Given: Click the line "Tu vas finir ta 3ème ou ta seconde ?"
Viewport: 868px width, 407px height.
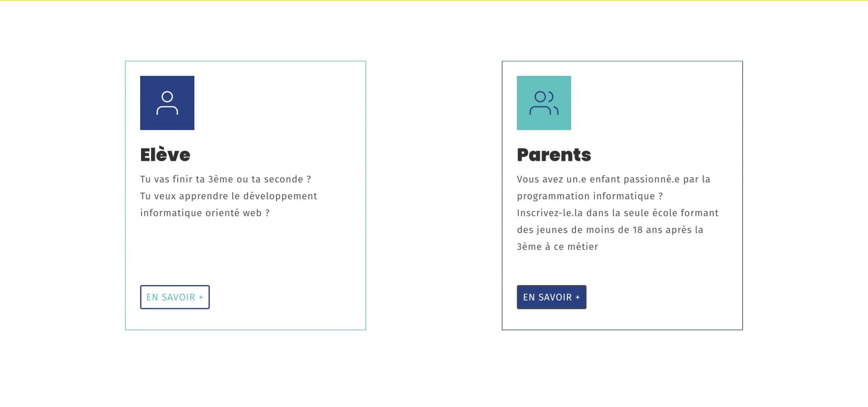Looking at the screenshot, I should pyautogui.click(x=225, y=179).
